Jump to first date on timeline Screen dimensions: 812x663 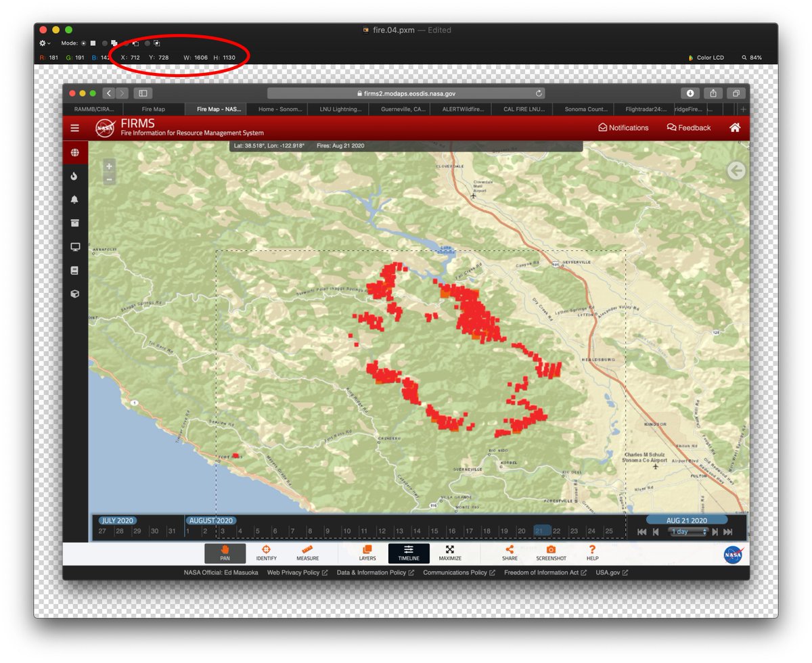tap(641, 532)
